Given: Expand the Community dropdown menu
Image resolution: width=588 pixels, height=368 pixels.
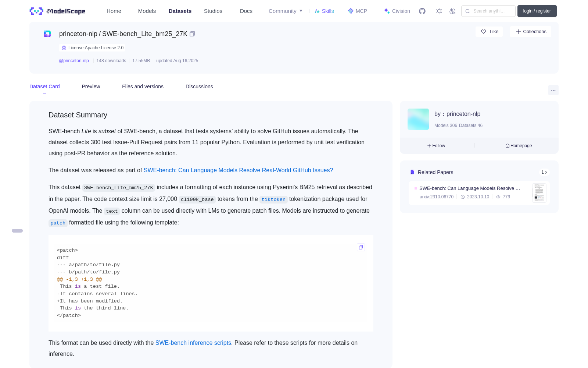Looking at the screenshot, I should tap(286, 11).
